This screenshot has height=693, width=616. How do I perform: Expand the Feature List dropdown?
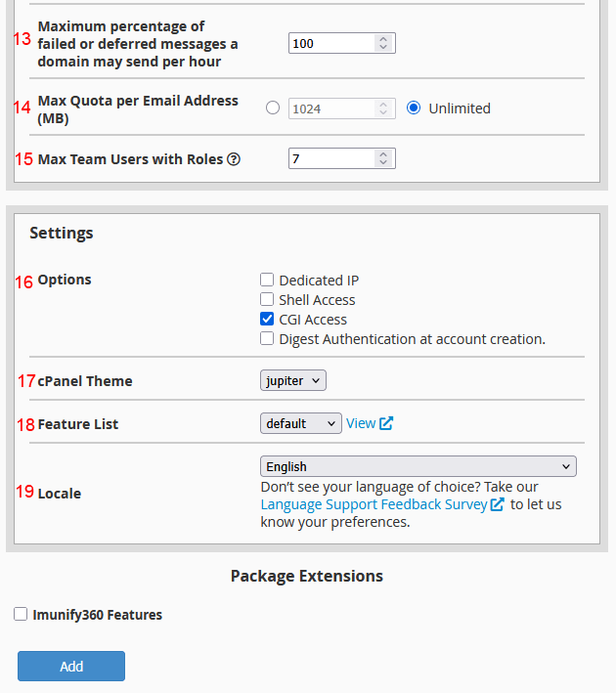click(x=300, y=423)
